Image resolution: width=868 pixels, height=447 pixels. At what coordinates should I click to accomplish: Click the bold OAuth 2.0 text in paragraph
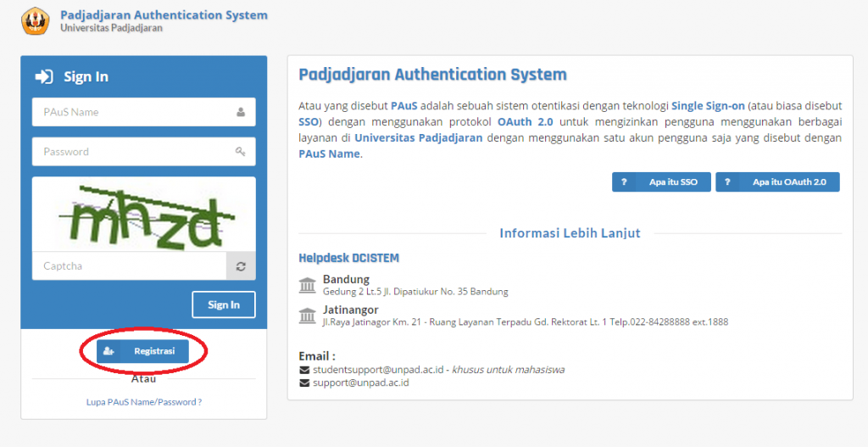(526, 122)
